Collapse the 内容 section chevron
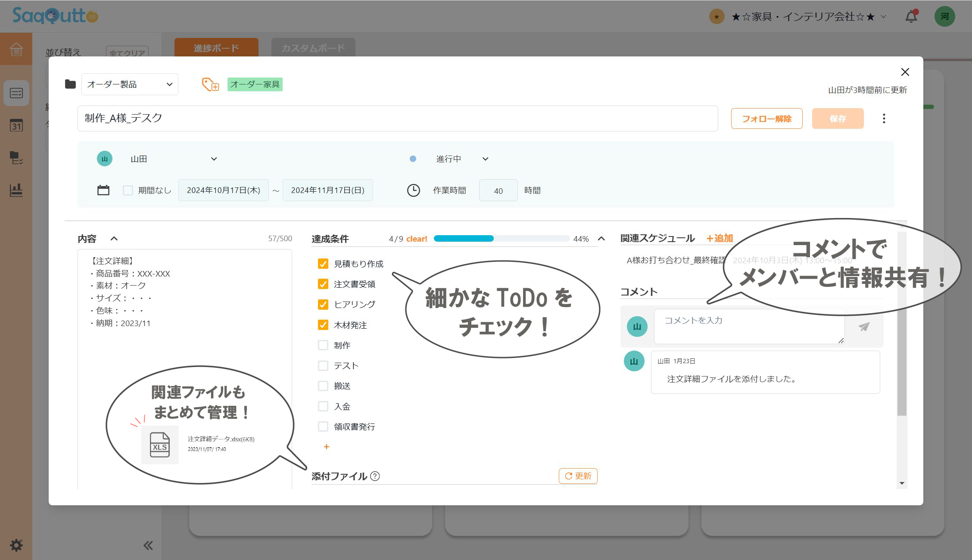 [114, 239]
